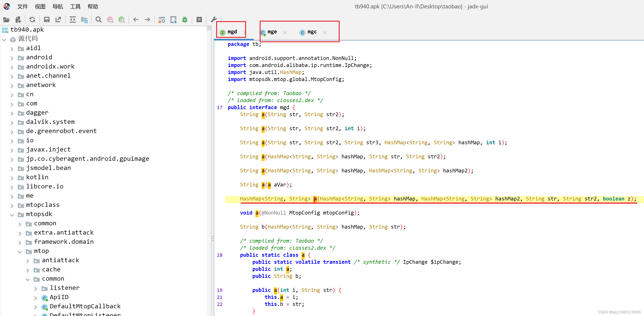Open the log viewer icon

(x=199, y=20)
